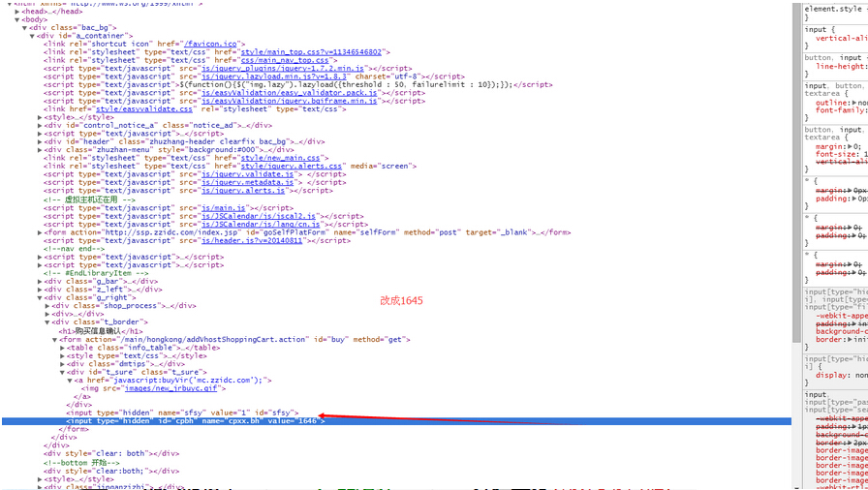Collapse the body element node
This screenshot has width=868, height=490.
pos(18,20)
